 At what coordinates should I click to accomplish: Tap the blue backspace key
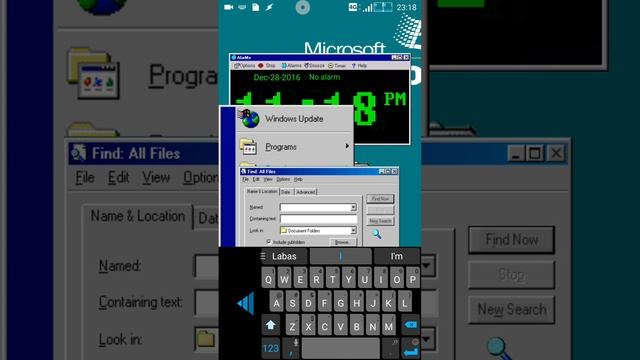coord(411,325)
